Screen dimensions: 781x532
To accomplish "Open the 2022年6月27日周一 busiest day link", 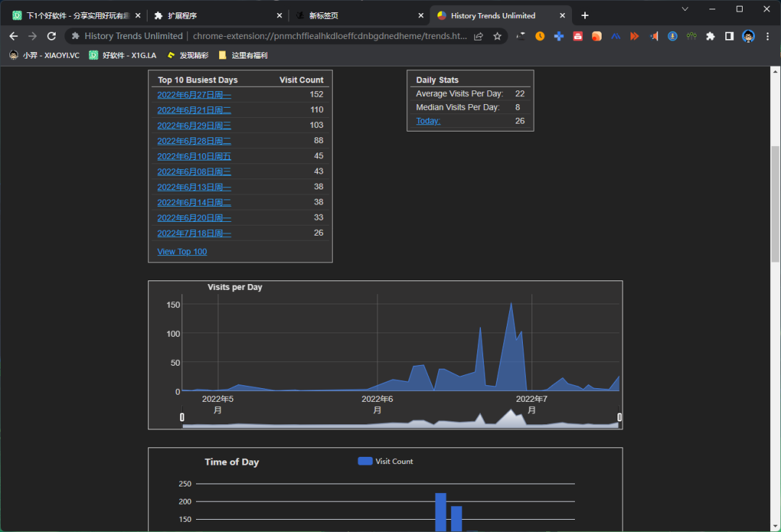I will [194, 95].
